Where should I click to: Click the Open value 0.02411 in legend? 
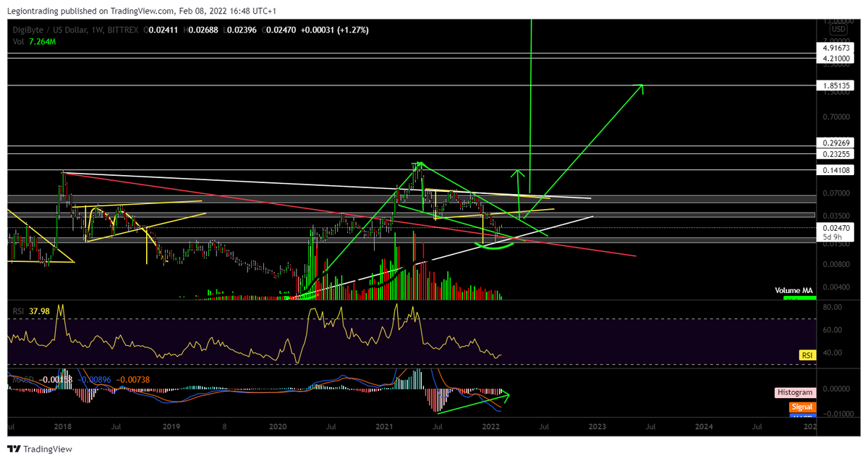tap(161, 30)
